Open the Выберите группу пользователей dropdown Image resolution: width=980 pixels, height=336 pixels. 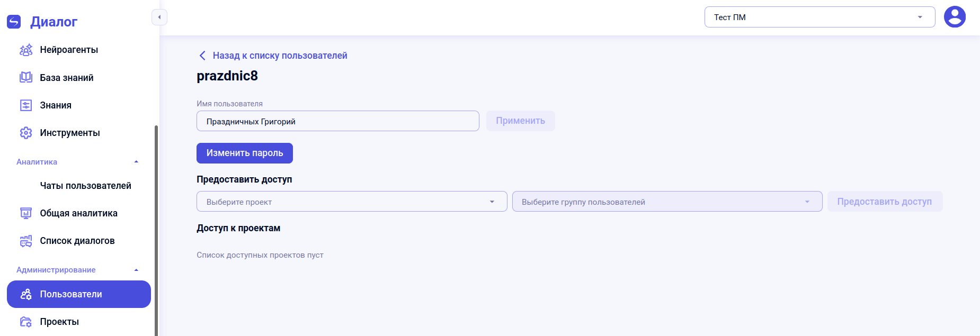(667, 202)
